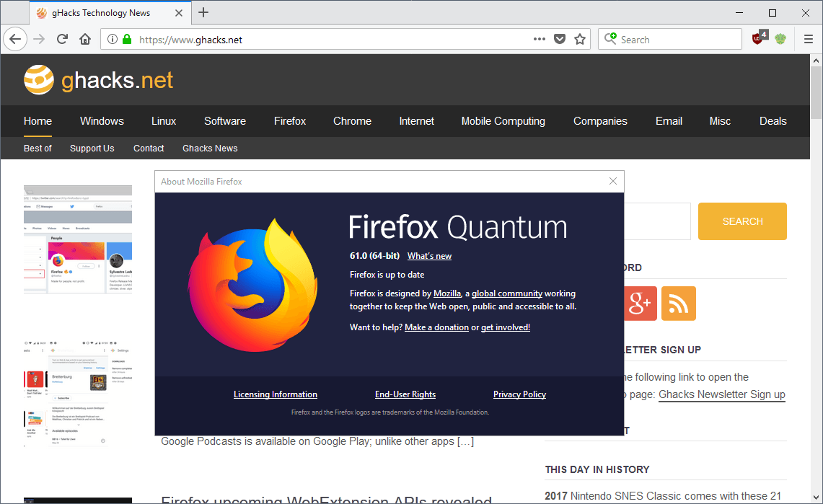The height and width of the screenshot is (504, 823).
Task: Open End-User Rights link
Action: click(x=405, y=394)
